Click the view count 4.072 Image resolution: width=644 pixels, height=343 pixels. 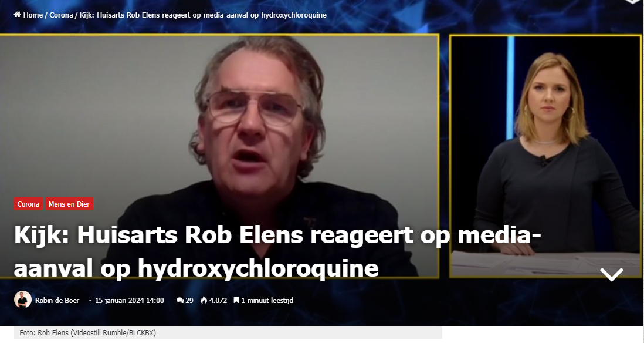click(218, 301)
